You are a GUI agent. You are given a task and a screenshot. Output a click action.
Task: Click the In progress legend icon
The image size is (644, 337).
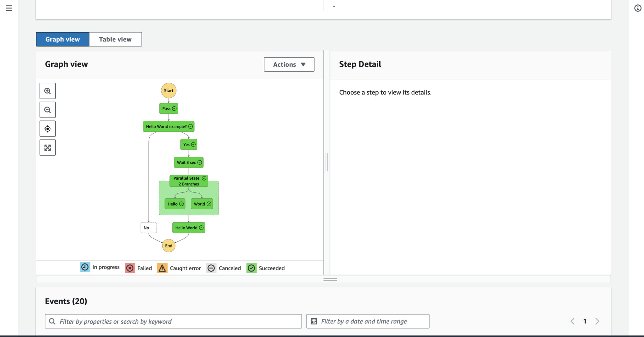pos(85,268)
